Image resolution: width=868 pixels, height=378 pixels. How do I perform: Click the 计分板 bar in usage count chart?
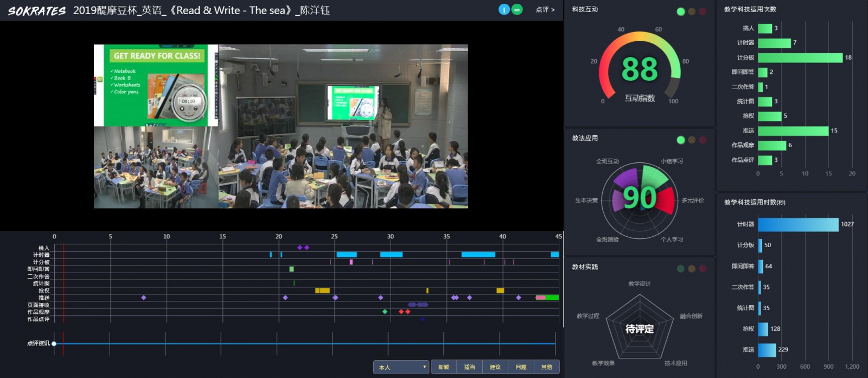800,58
